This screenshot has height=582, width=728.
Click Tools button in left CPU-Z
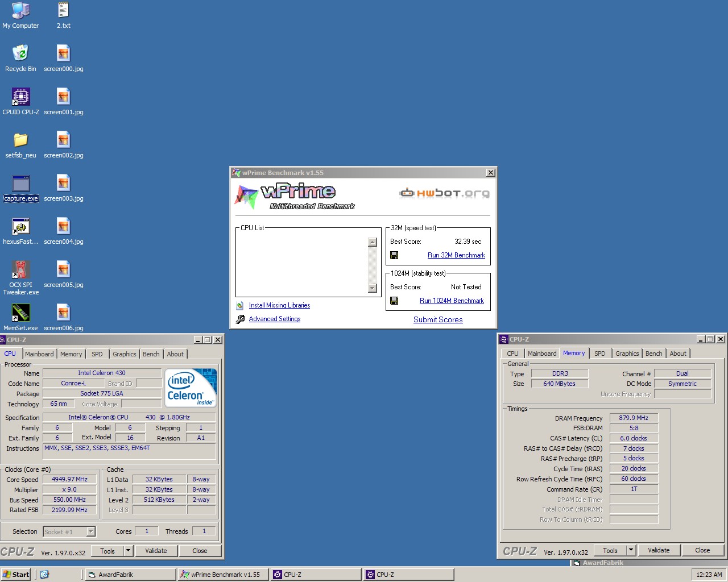(107, 550)
